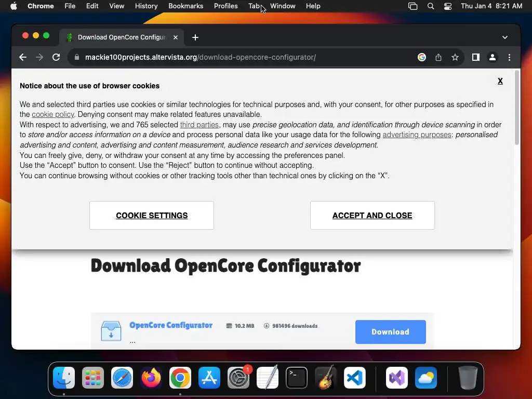This screenshot has height=399, width=532.
Task: Open the cloud weather app in Dock
Action: pos(426,378)
